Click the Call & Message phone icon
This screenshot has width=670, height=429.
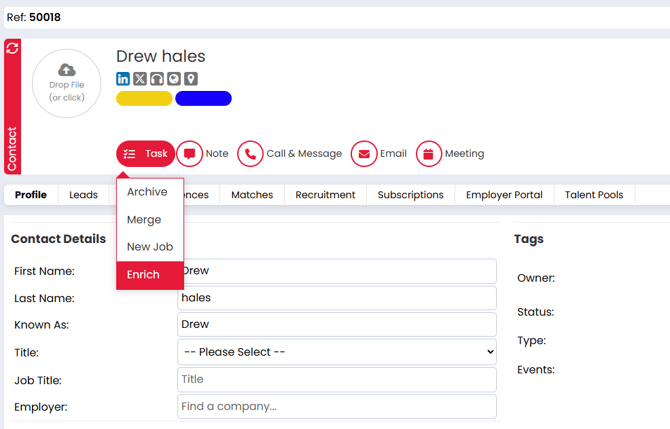click(x=250, y=154)
